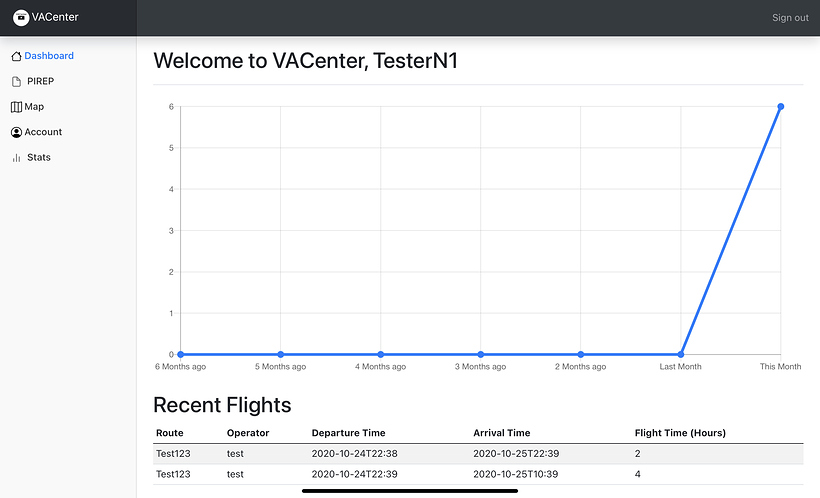Click the Map icon in sidebar
Image resolution: width=820 pixels, height=498 pixels.
(x=16, y=107)
